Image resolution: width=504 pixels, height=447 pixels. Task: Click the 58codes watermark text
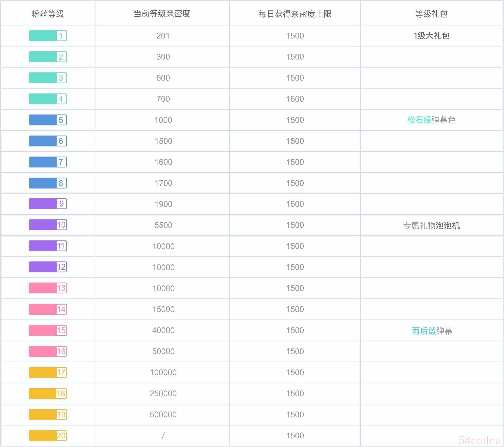coord(479,440)
